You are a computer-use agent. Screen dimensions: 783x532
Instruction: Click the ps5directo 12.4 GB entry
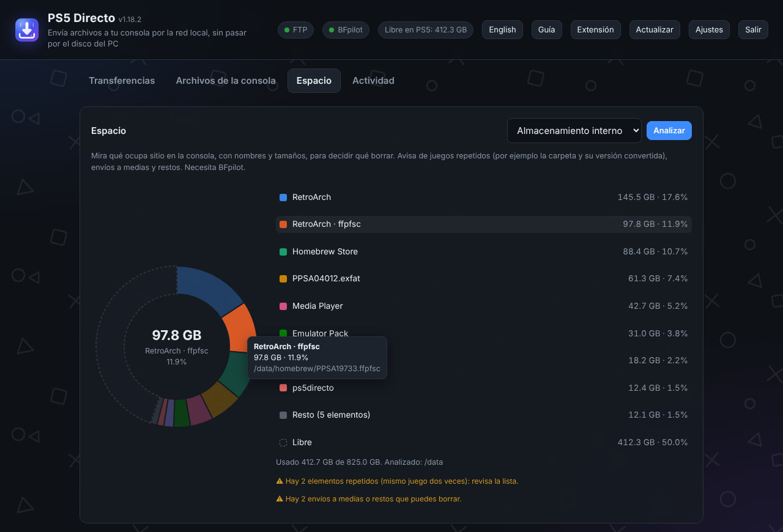click(x=484, y=388)
